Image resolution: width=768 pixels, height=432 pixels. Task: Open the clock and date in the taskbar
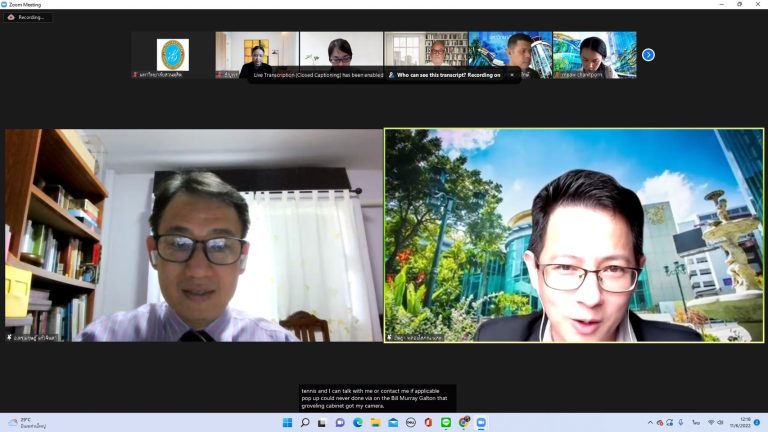point(739,423)
